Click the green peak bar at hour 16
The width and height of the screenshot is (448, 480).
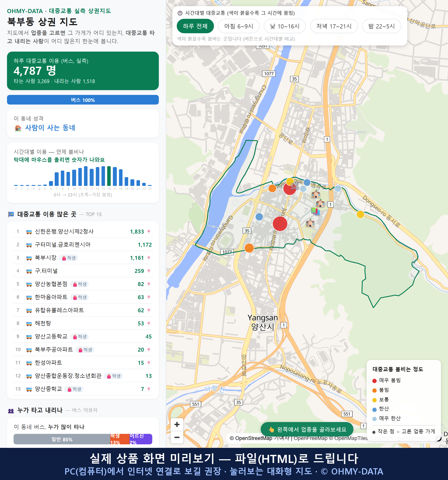point(109,176)
